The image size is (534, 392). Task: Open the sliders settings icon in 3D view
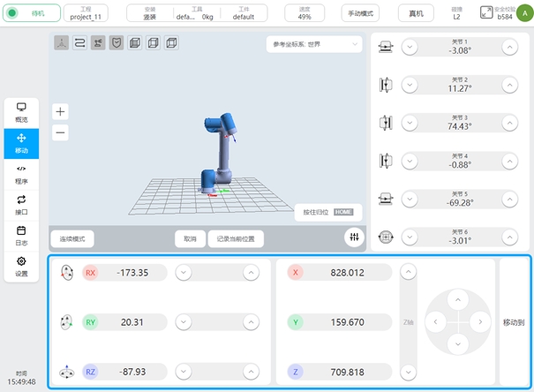coord(353,237)
